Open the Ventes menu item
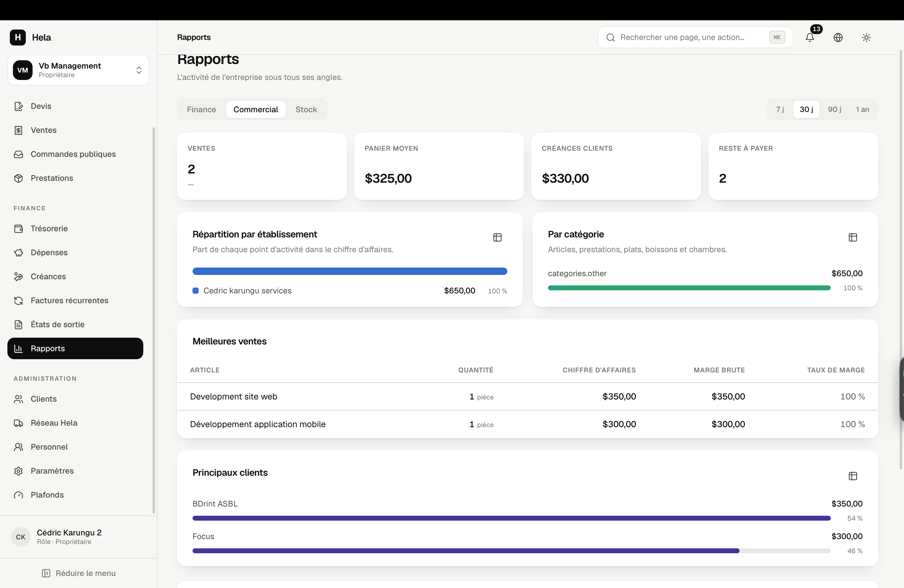Image resolution: width=904 pixels, height=588 pixels. 75,130
